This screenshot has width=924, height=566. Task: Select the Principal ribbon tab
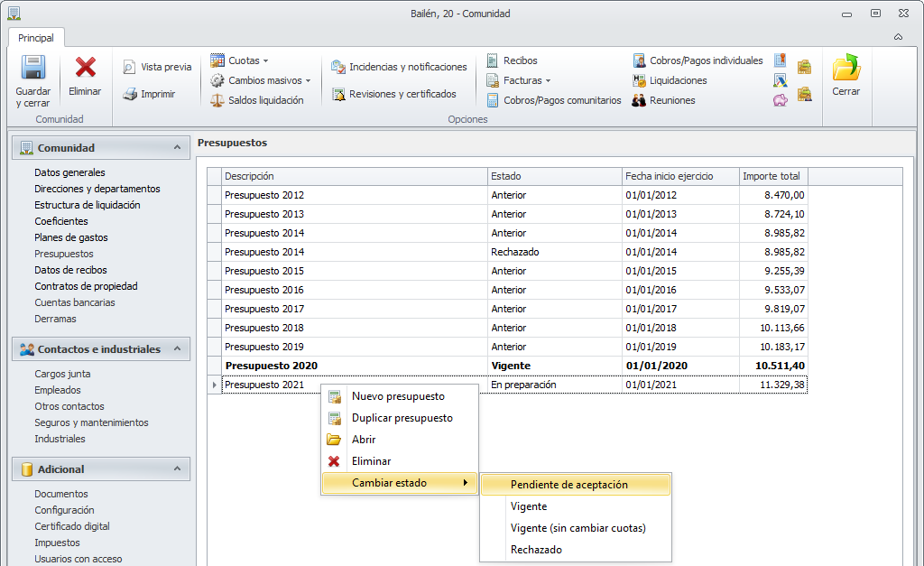point(36,38)
